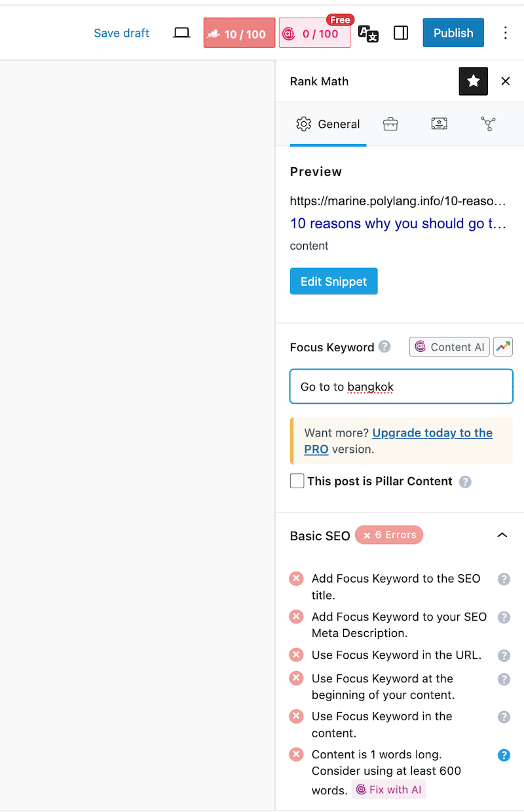Click the Edit Snippet button
Viewport: 524px width, 812px height.
(x=333, y=281)
